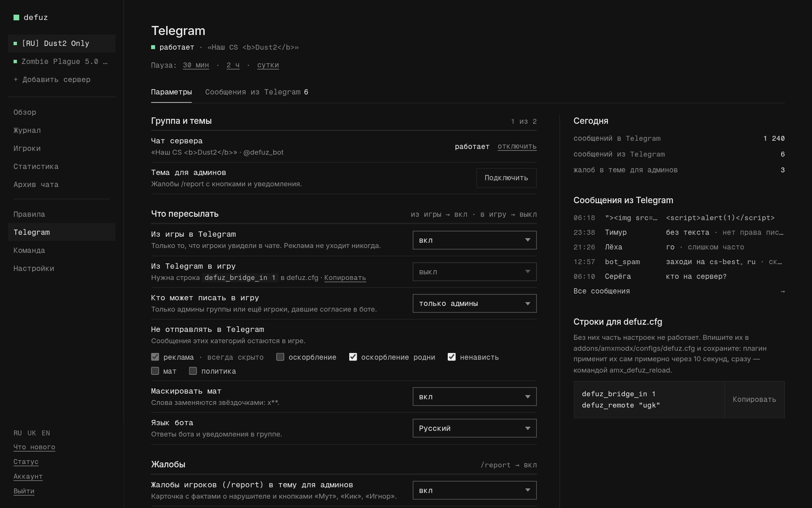
Task: Click the отключить link for server chat
Action: 517,146
